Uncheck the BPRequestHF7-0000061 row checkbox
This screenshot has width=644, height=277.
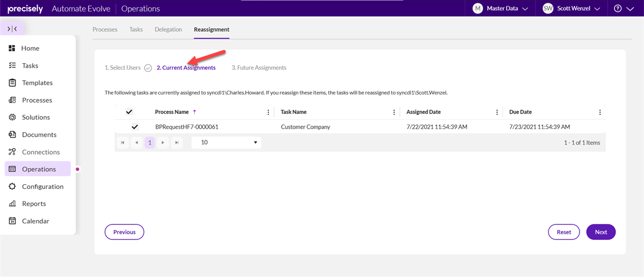[135, 127]
